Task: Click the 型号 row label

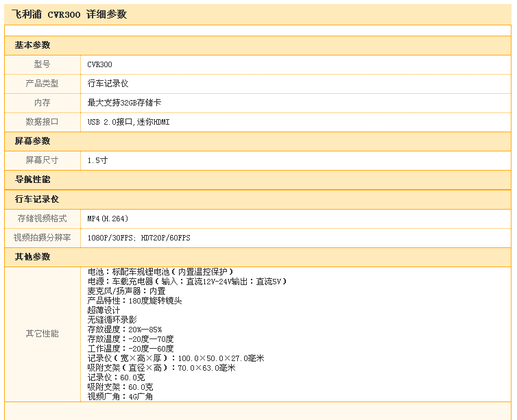Action: (43, 64)
